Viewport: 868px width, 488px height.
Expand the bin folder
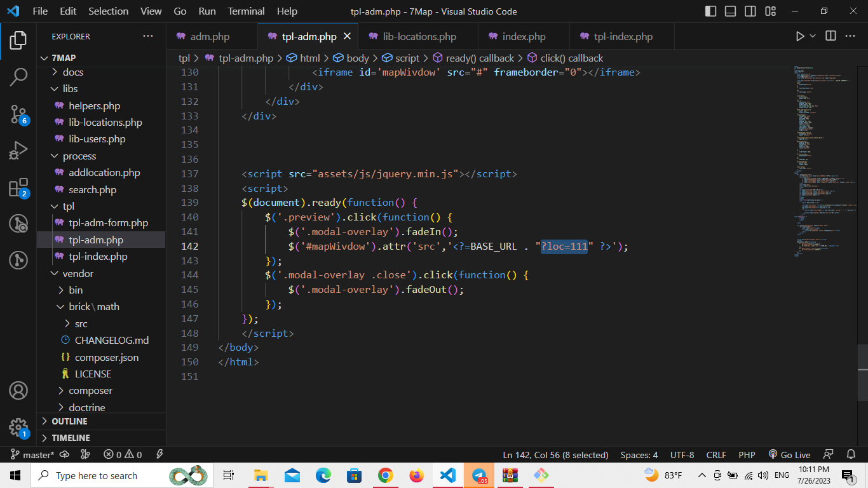[102, 290]
